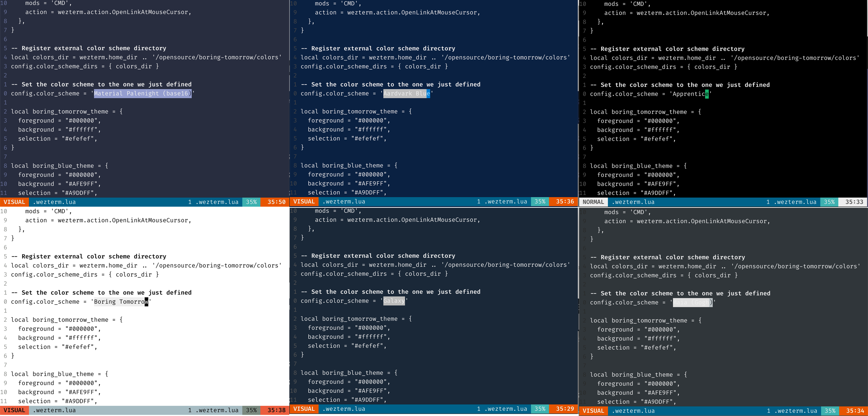The height and width of the screenshot is (416, 868).
Task: Click the faint 'Maia (Gogh)' selected scheme name
Action: point(693,302)
